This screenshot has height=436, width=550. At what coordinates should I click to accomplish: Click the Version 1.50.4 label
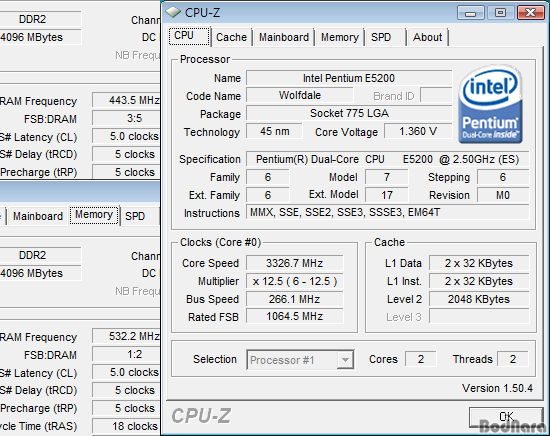coord(497,388)
